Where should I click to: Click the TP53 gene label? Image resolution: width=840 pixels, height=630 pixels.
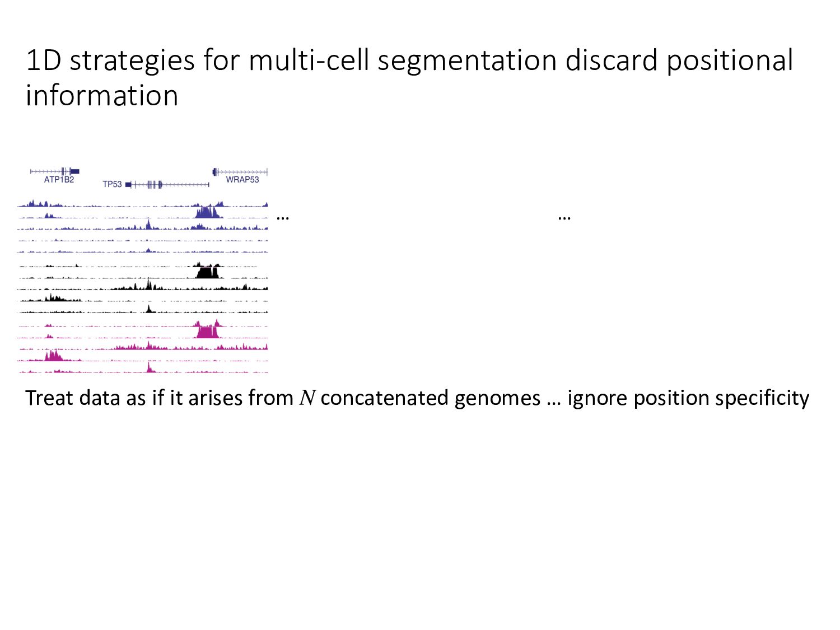pyautogui.click(x=112, y=184)
